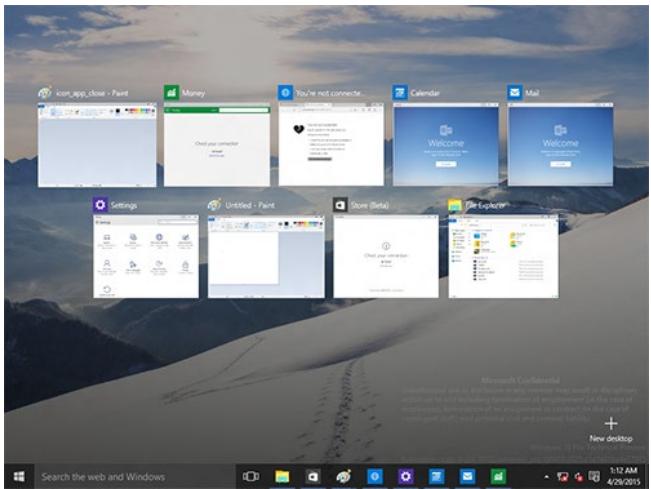The image size is (651, 489).
Task: Switch to the Store (Beta) thumbnail
Action: pyautogui.click(x=386, y=257)
